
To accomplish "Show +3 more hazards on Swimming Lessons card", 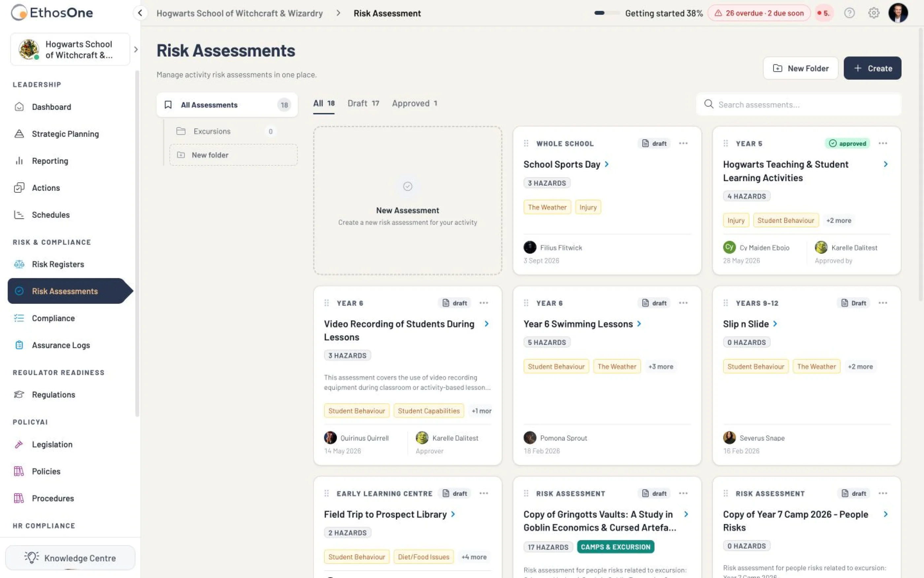I will click(x=661, y=366).
